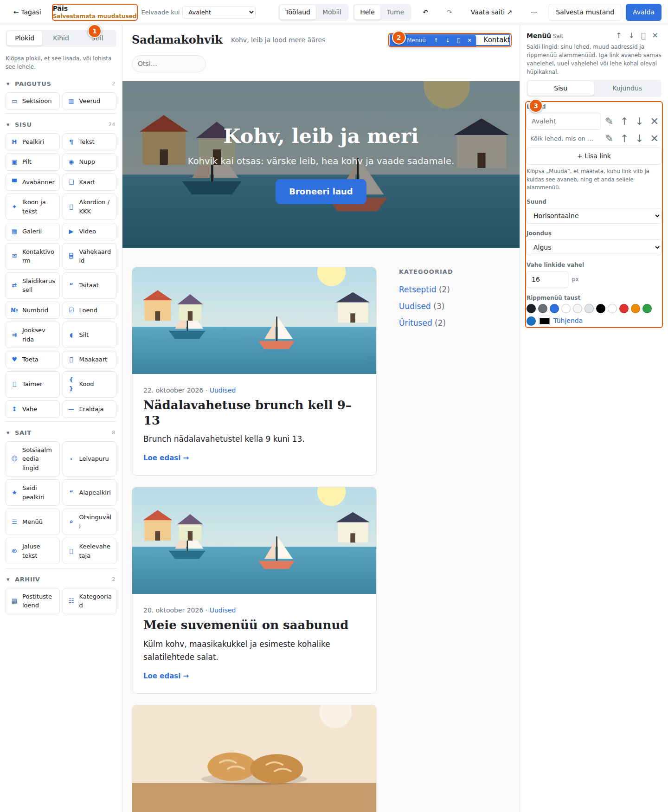The image size is (668, 812).
Task: Click the Salvesta mustand button
Action: point(584,12)
